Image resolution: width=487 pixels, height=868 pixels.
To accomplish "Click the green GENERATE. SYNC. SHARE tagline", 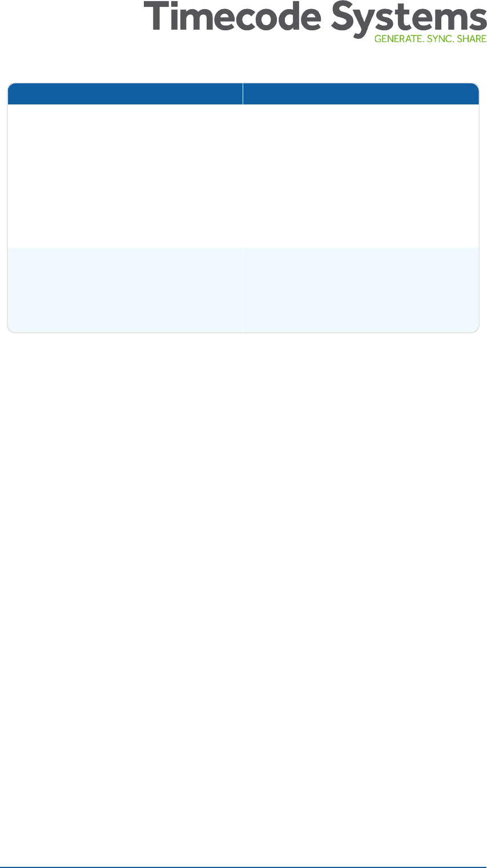I will point(430,39).
